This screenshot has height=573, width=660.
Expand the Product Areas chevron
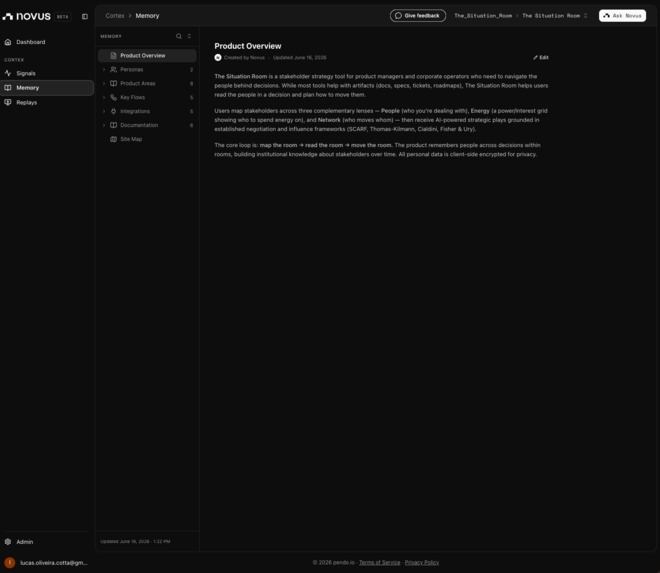(104, 83)
